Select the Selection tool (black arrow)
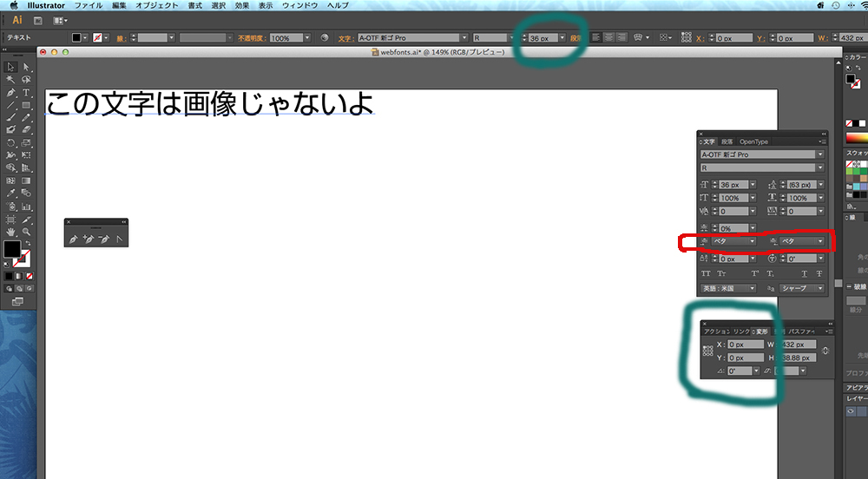The width and height of the screenshot is (868, 479). pyautogui.click(x=10, y=67)
